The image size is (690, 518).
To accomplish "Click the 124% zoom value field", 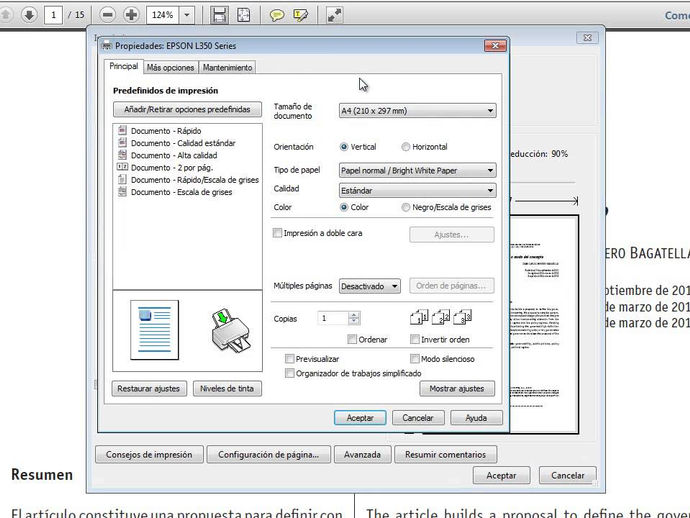I will click(x=163, y=15).
